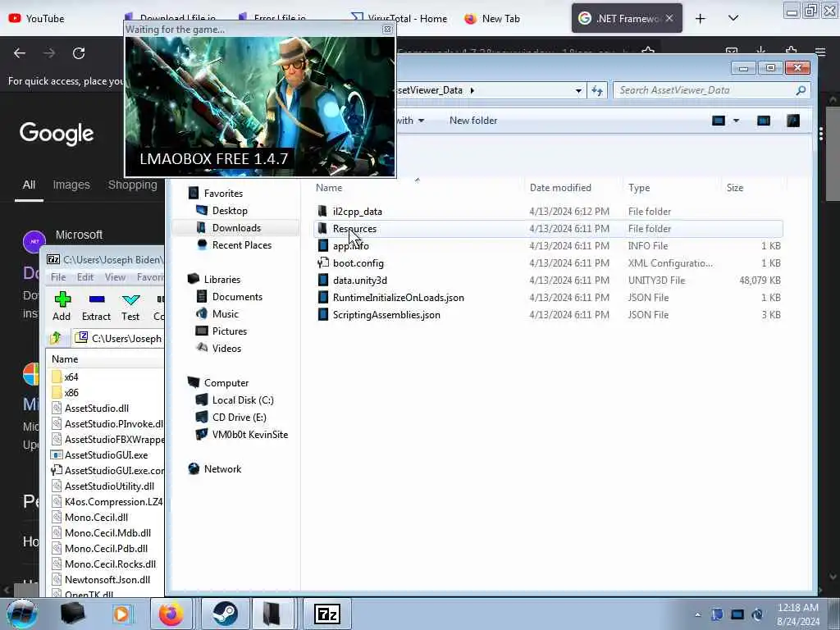The width and height of the screenshot is (840, 630).
Task: Click the 7-Zip Test button
Action: 130,307
